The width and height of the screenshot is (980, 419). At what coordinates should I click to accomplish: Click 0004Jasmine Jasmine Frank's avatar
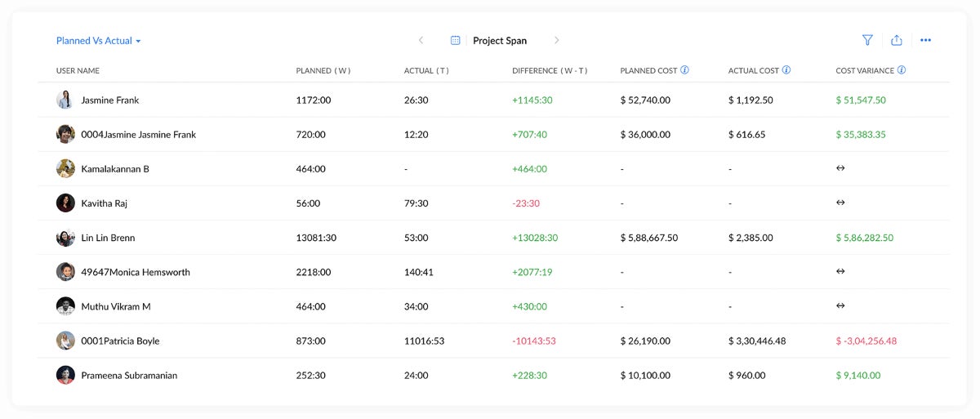tap(65, 134)
